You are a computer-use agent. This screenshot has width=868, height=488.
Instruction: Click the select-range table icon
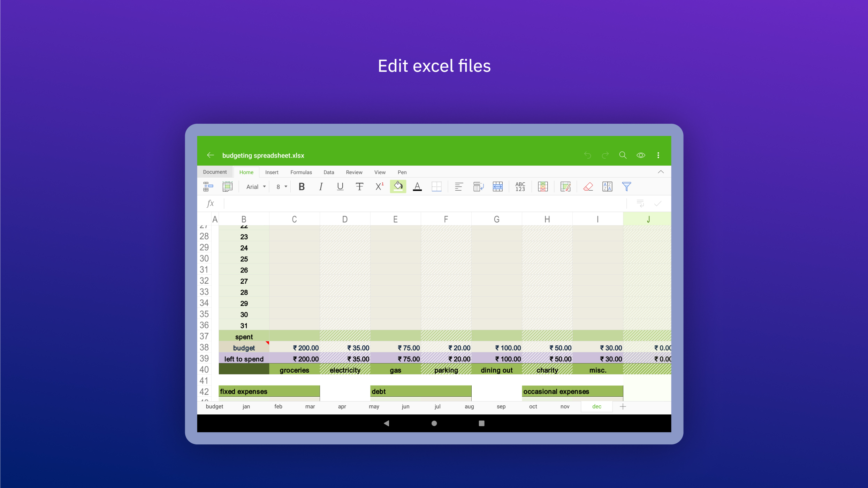(228, 187)
